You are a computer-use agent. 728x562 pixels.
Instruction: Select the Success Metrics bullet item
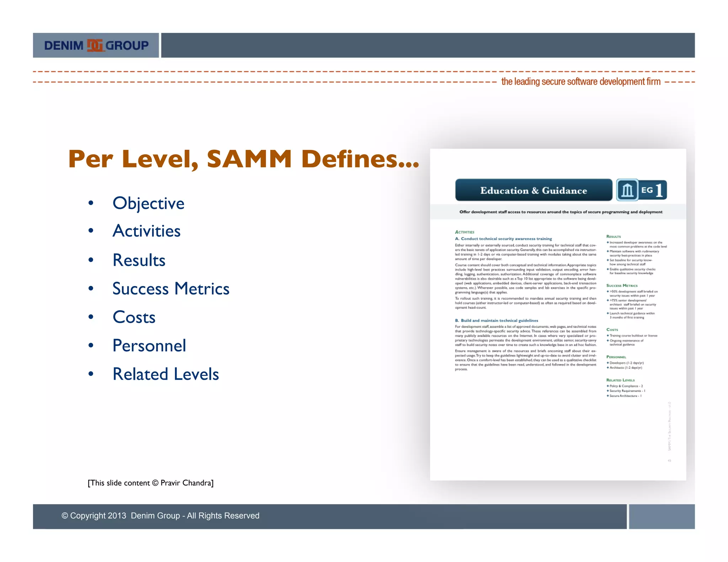(171, 288)
